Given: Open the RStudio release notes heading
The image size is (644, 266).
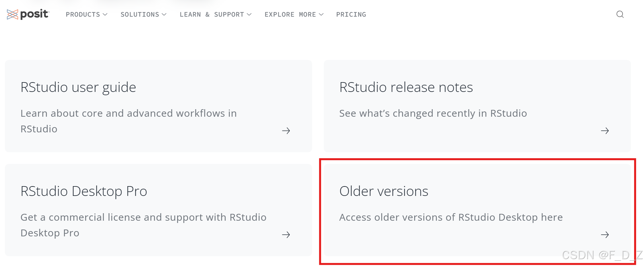Looking at the screenshot, I should pyautogui.click(x=406, y=87).
